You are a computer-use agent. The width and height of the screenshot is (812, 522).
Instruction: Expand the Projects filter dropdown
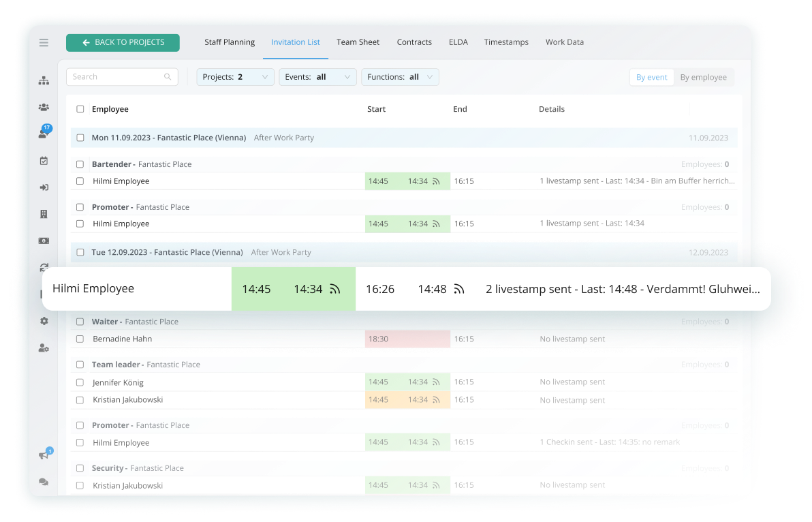[x=235, y=77]
